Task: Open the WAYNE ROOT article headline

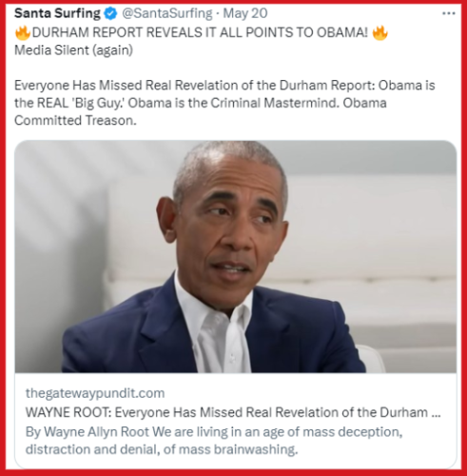Action: point(233,412)
